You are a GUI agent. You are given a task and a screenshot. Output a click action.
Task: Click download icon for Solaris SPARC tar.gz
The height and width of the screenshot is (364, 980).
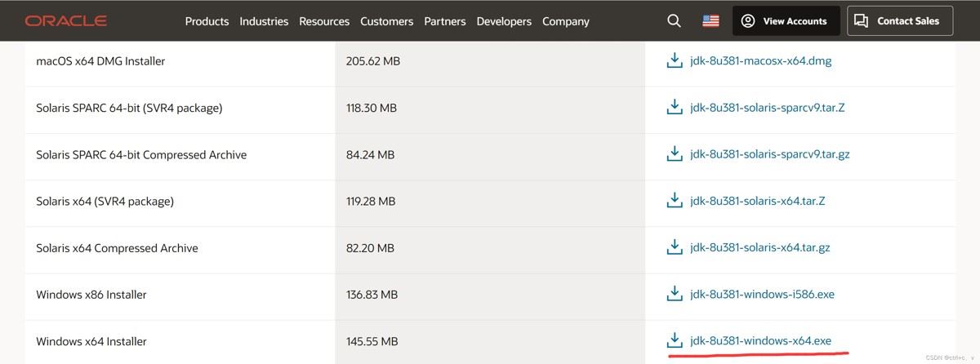click(675, 154)
